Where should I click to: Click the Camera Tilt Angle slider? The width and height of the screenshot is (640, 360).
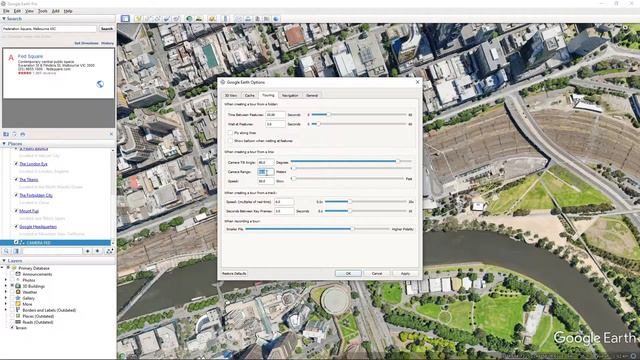pos(351,161)
